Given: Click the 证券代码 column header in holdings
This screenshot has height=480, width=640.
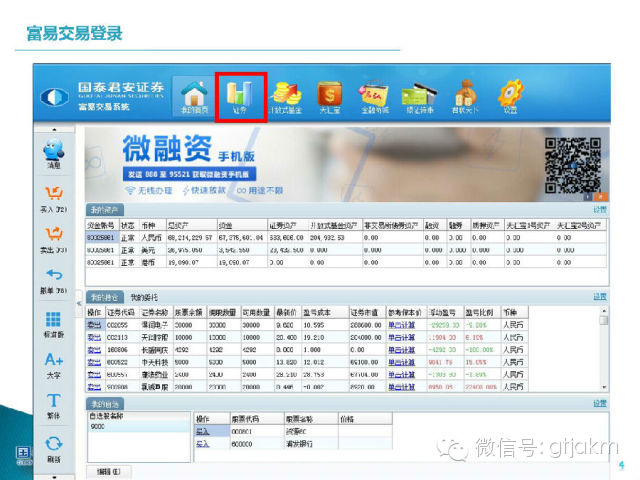Looking at the screenshot, I should pos(122,313).
